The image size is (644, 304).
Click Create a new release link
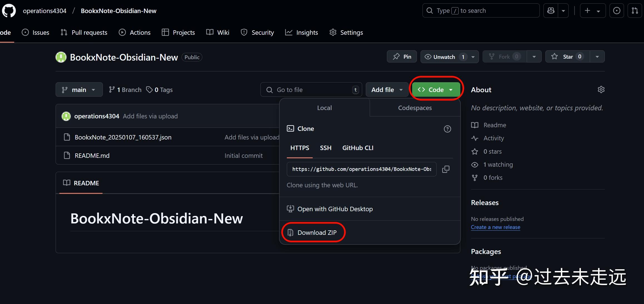tap(495, 227)
